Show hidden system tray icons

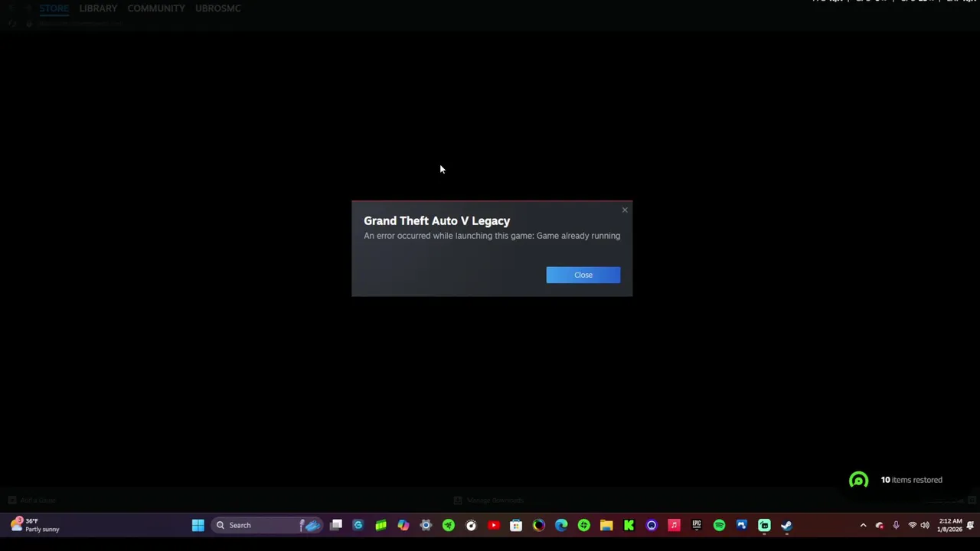[863, 525]
